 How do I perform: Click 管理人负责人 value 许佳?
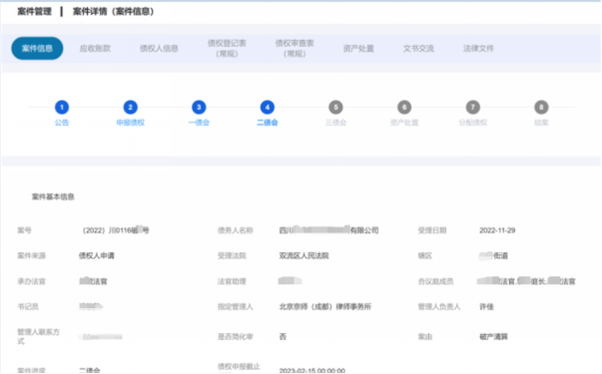click(486, 306)
